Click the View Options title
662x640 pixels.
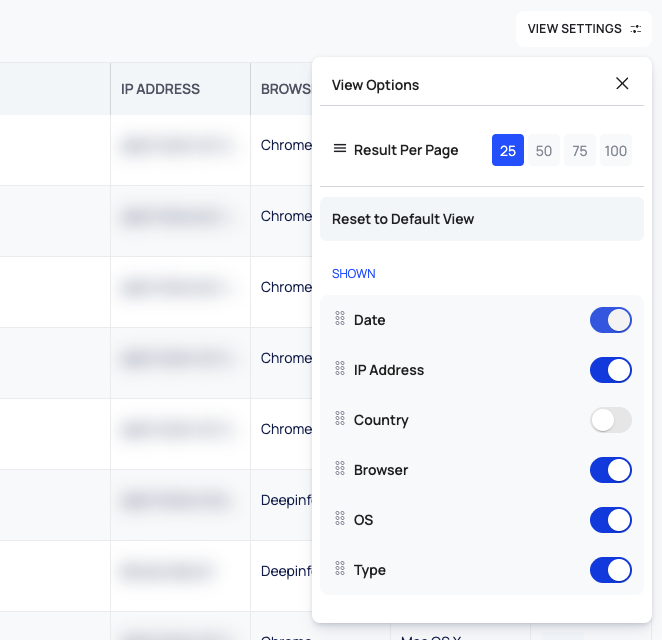point(375,85)
